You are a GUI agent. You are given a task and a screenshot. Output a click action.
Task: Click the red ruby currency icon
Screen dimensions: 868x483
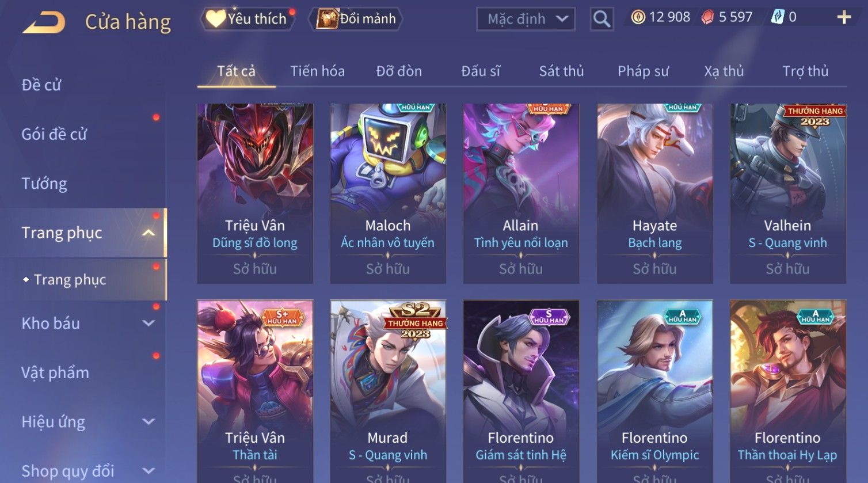click(x=707, y=17)
